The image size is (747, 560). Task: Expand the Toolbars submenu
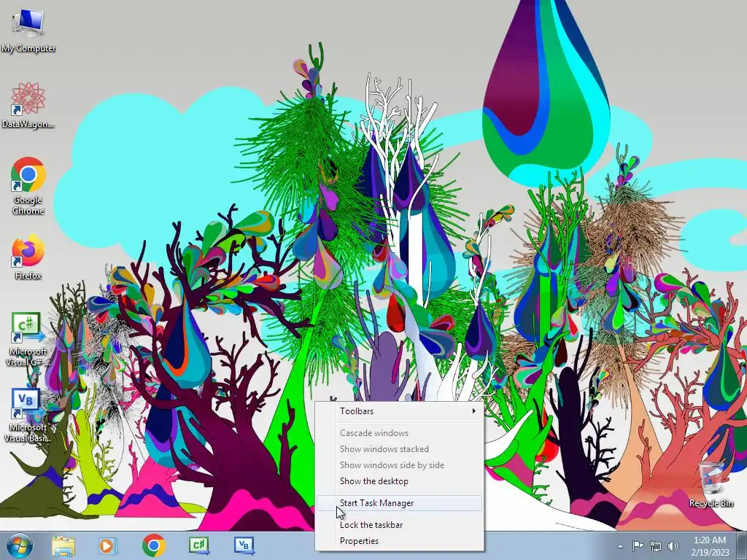coord(399,411)
